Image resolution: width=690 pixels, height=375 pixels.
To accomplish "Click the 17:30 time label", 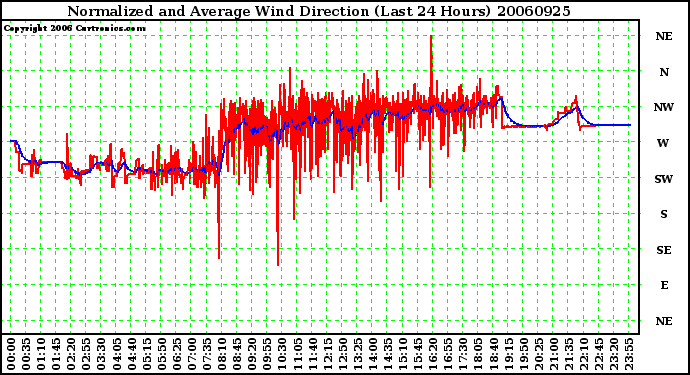I will pos(463,354).
